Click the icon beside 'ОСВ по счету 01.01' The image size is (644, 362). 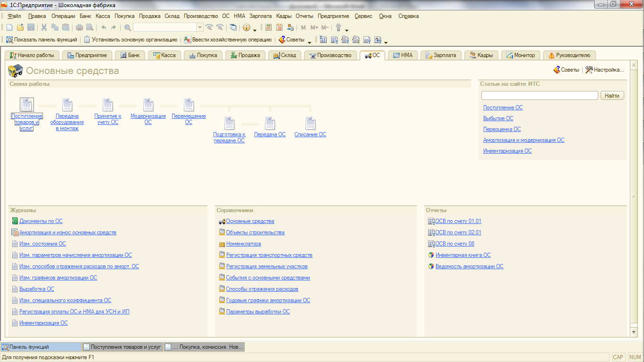pos(431,221)
